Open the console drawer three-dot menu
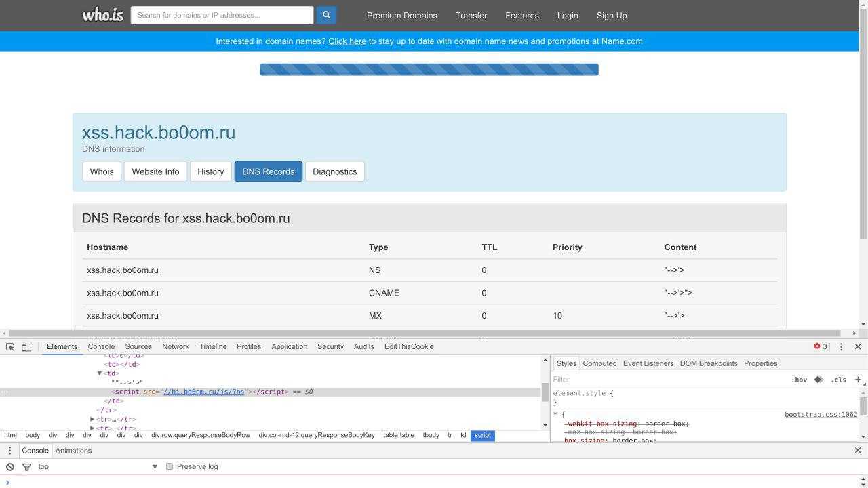This screenshot has height=488, width=868. (9, 451)
